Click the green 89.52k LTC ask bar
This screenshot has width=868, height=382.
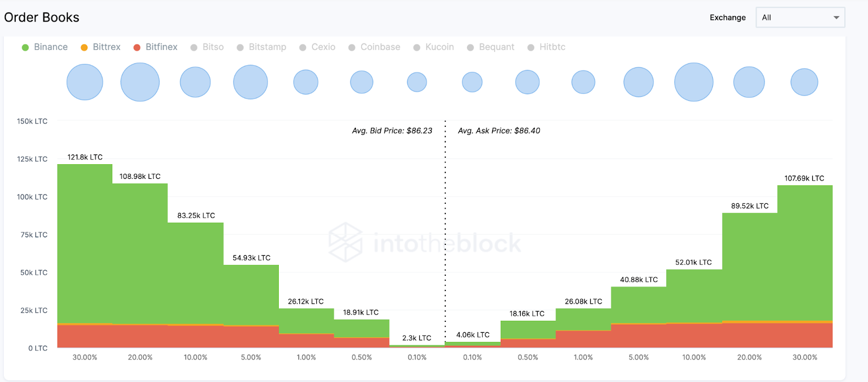click(749, 266)
